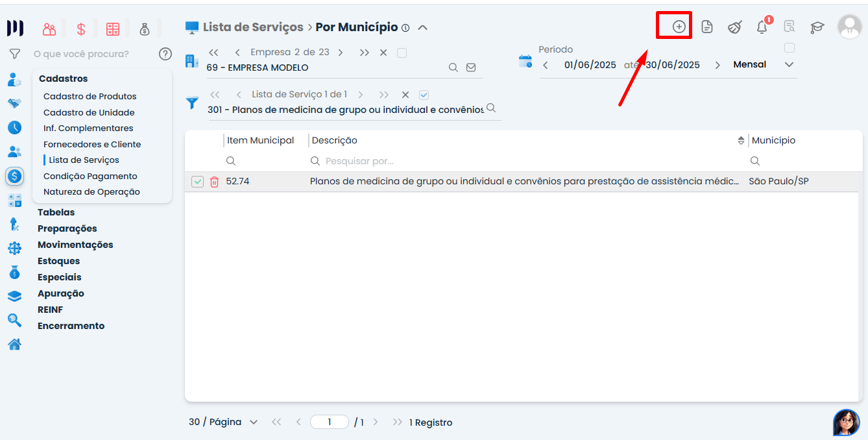Screen dimensions: 868x440
Task: Open the assistant avatar chat
Action: 847,422
